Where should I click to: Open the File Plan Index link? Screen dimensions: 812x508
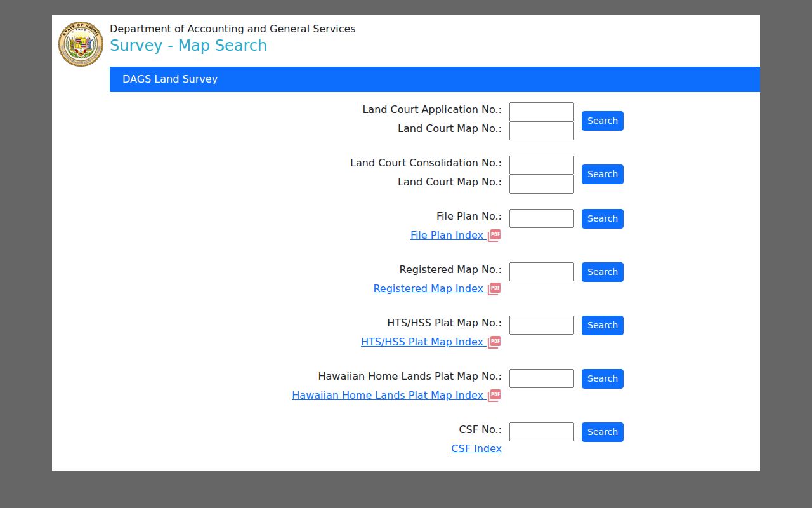tap(447, 236)
